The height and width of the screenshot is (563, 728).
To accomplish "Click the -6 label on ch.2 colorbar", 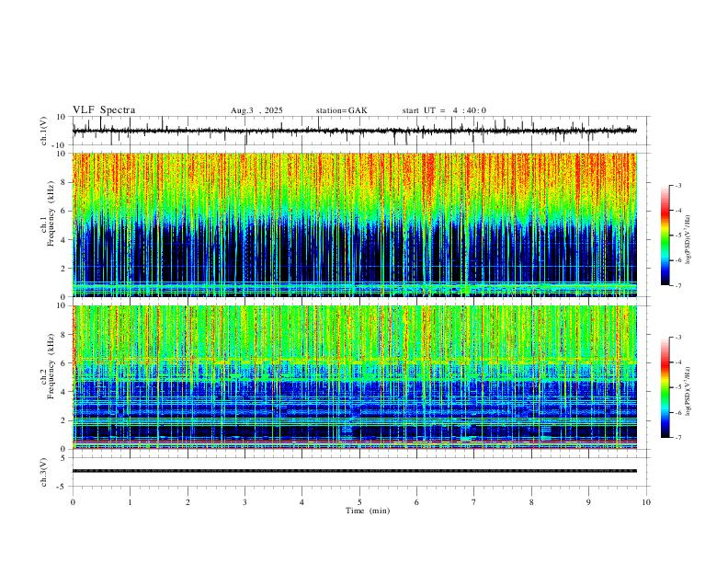I will tap(677, 412).
